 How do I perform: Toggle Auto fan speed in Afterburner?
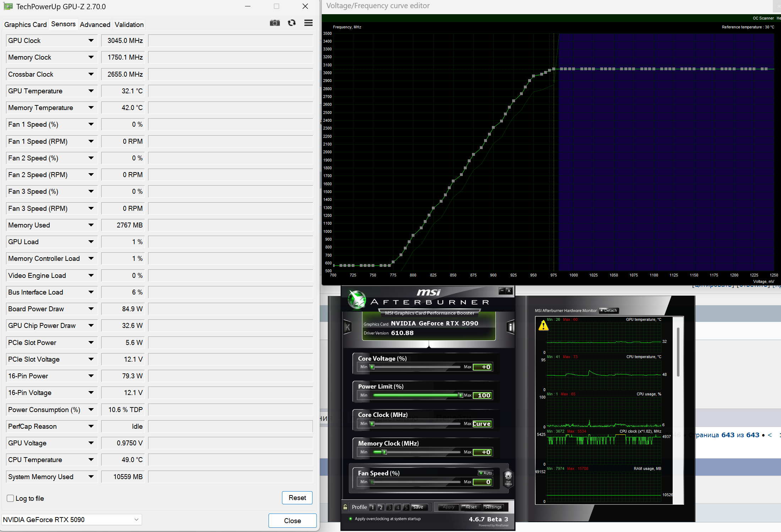(x=486, y=473)
